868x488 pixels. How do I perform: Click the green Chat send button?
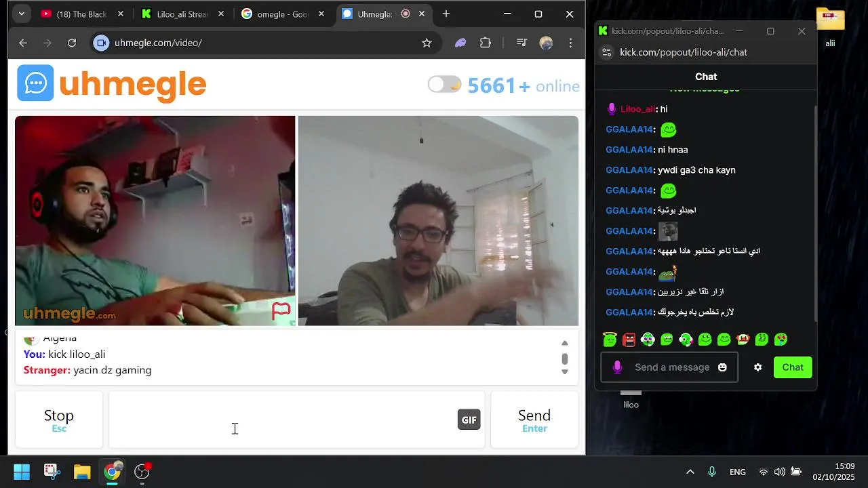tap(793, 367)
